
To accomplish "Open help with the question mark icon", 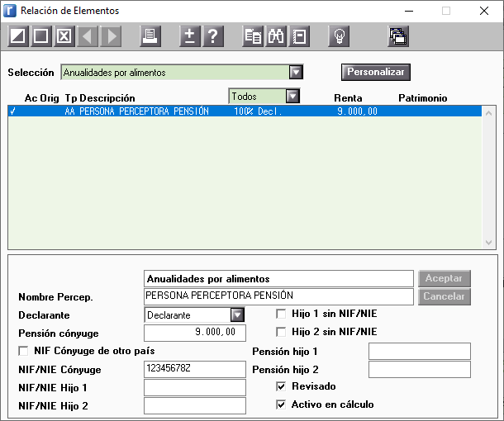I will click(x=213, y=36).
